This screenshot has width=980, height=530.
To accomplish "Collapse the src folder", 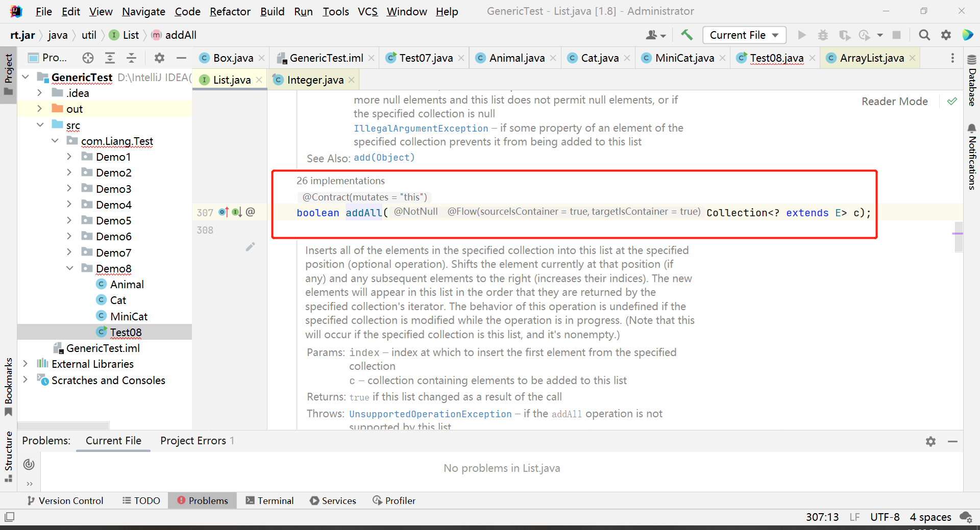I will [40, 125].
